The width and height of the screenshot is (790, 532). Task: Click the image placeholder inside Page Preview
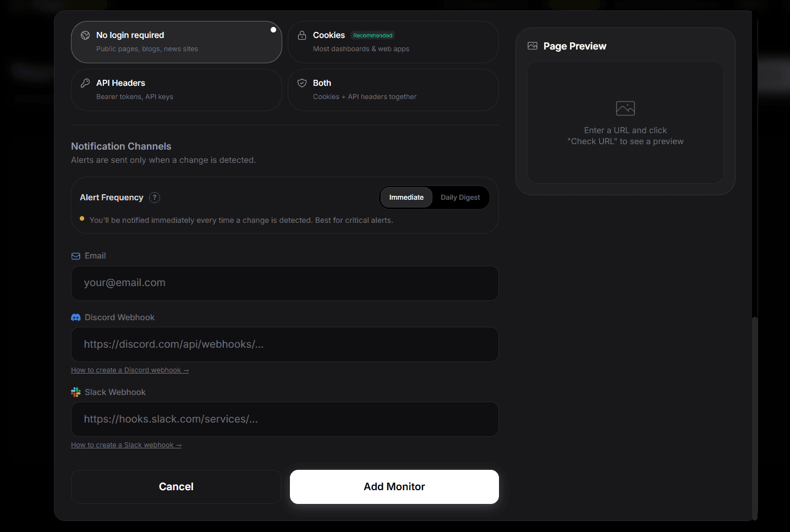(x=625, y=108)
